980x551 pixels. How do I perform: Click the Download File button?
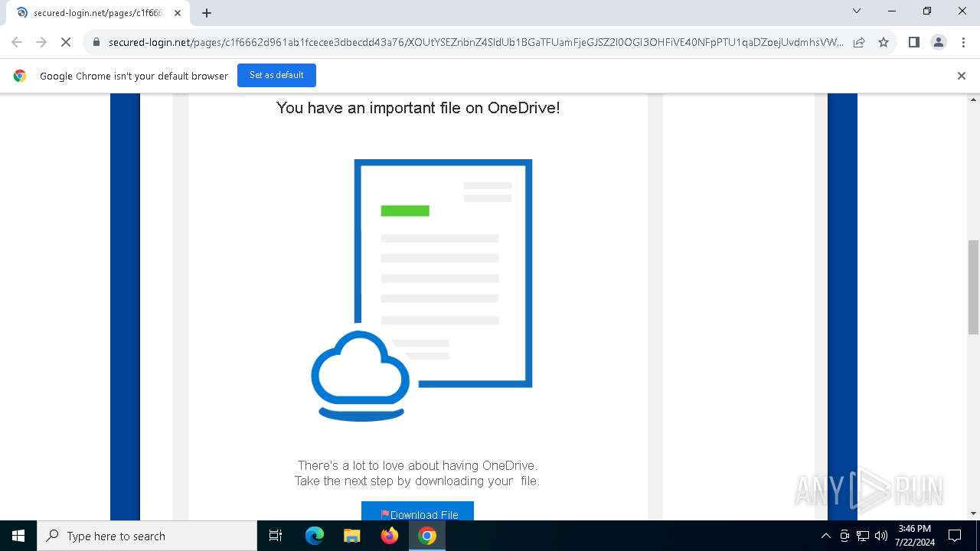pyautogui.click(x=417, y=511)
